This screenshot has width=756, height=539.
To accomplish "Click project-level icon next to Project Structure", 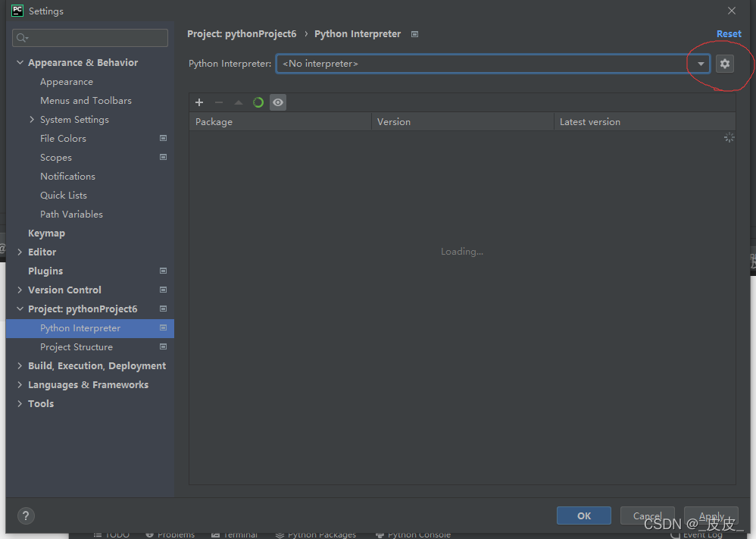I will click(164, 347).
